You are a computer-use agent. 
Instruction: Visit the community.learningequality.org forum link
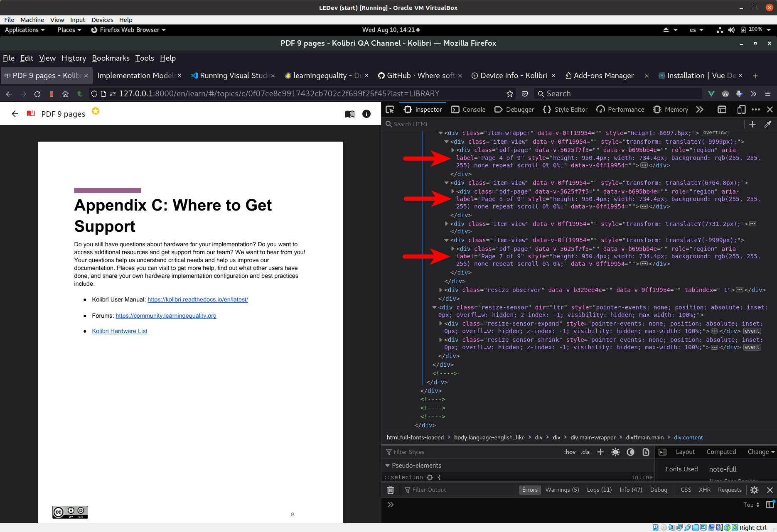166,316
